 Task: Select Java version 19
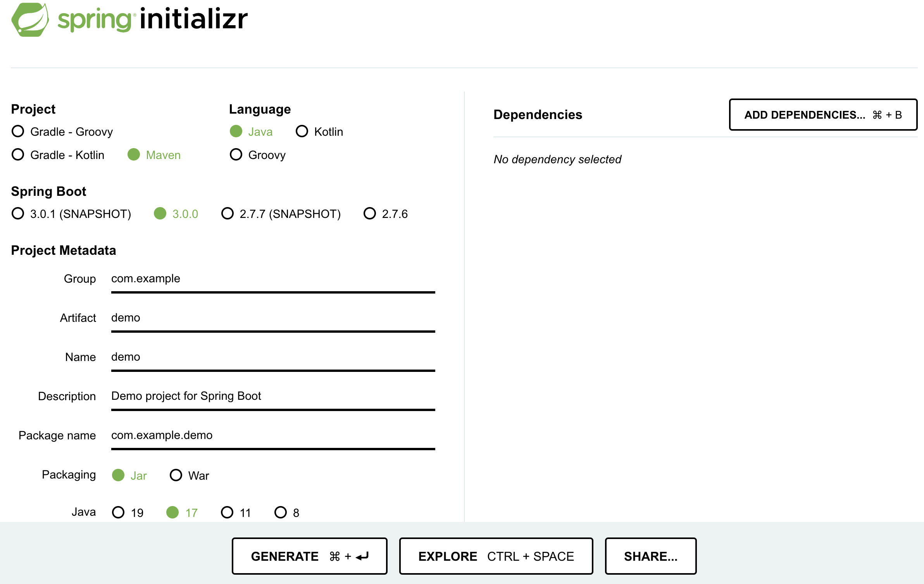tap(118, 512)
